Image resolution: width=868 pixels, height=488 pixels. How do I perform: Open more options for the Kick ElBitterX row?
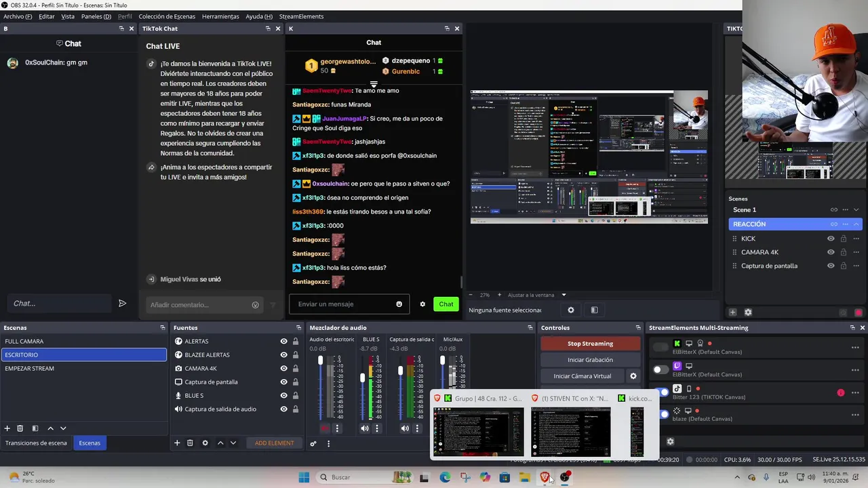[855, 348]
